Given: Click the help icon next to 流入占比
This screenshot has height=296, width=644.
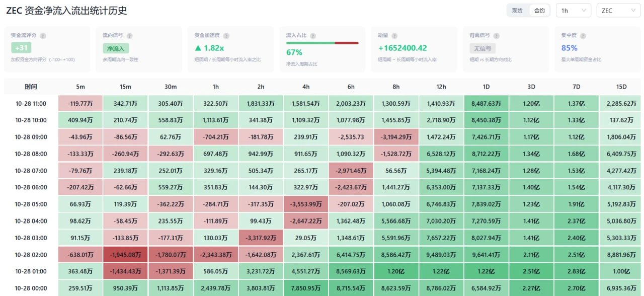Looking at the screenshot, I should 313,36.
